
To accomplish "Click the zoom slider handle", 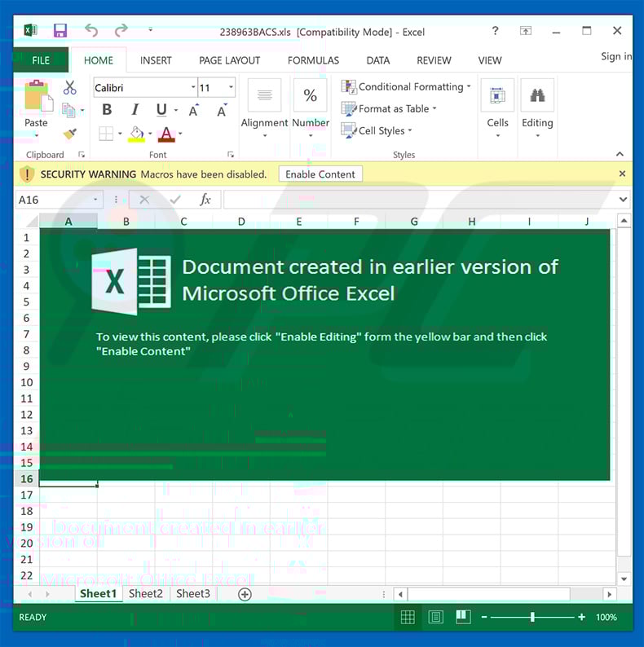I will [532, 618].
